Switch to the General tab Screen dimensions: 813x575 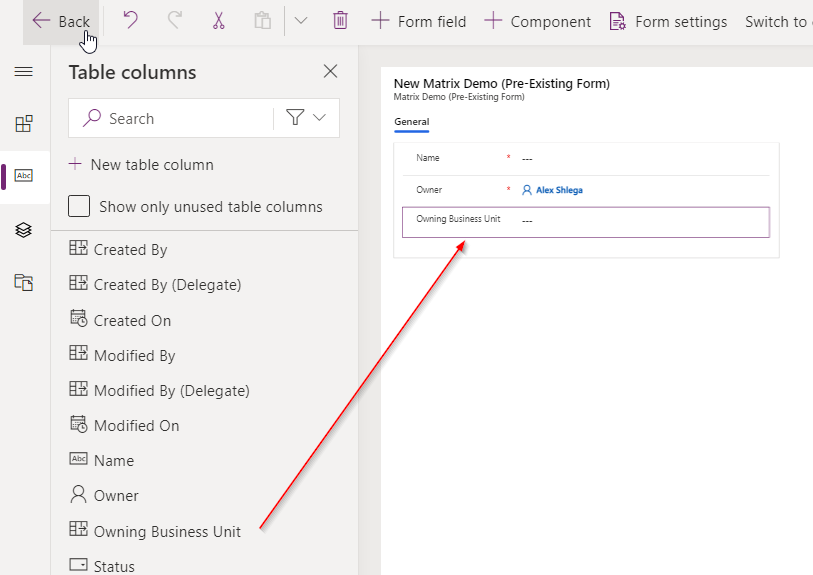pos(412,122)
